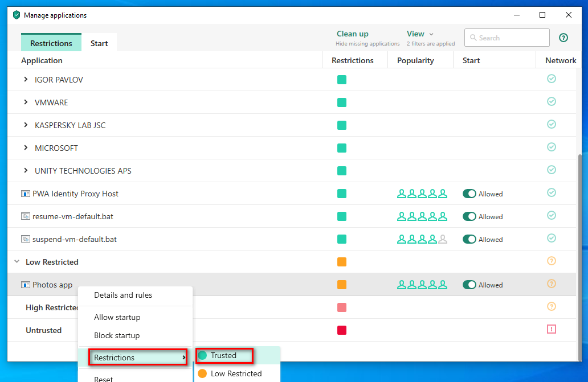The width and height of the screenshot is (588, 382).
Task: Click network check icon for KASPERSKY LAB JSC
Action: (x=552, y=124)
